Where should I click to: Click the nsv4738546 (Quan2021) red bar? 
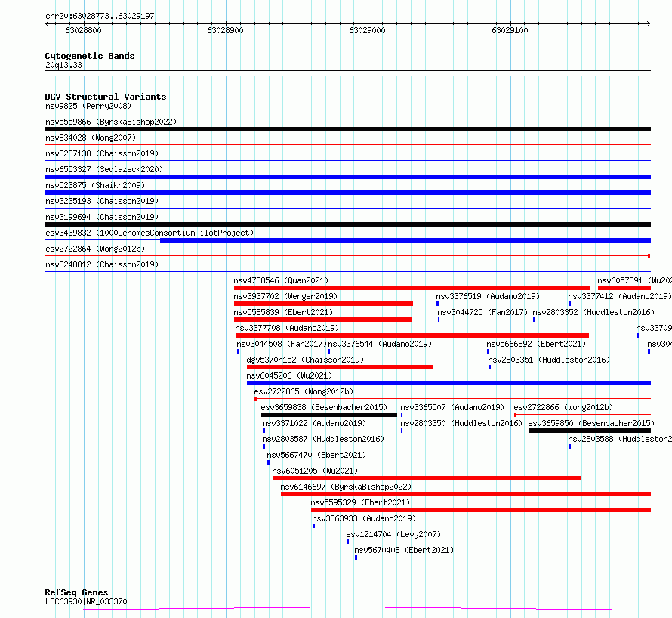(412, 288)
